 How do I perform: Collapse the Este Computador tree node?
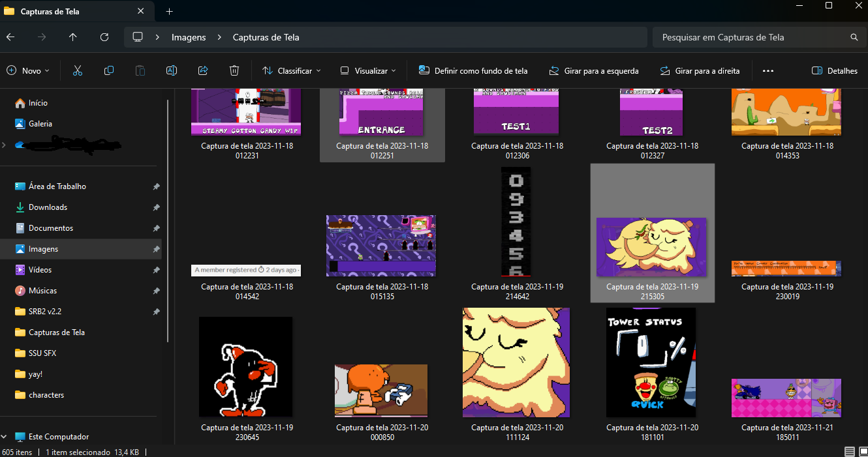pyautogui.click(x=4, y=437)
